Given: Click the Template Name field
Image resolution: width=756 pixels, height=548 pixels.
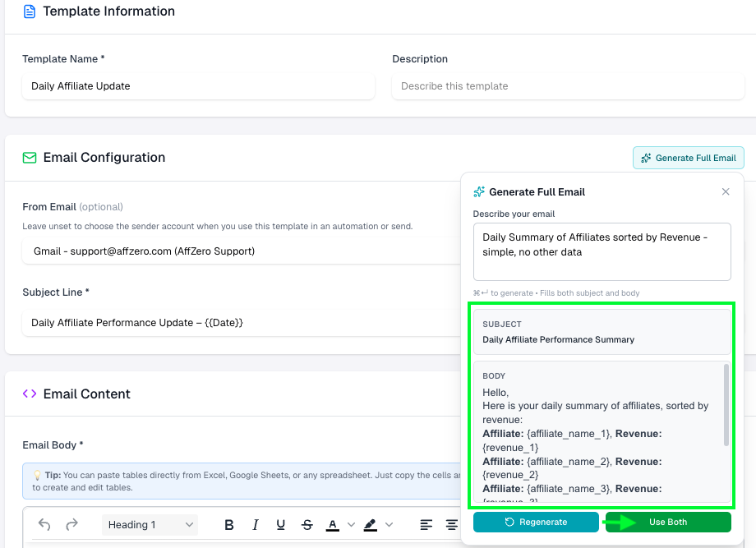Looking at the screenshot, I should click(x=198, y=86).
